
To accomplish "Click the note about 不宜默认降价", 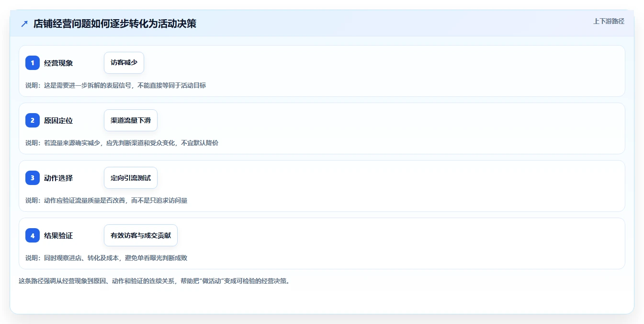I will click(122, 143).
